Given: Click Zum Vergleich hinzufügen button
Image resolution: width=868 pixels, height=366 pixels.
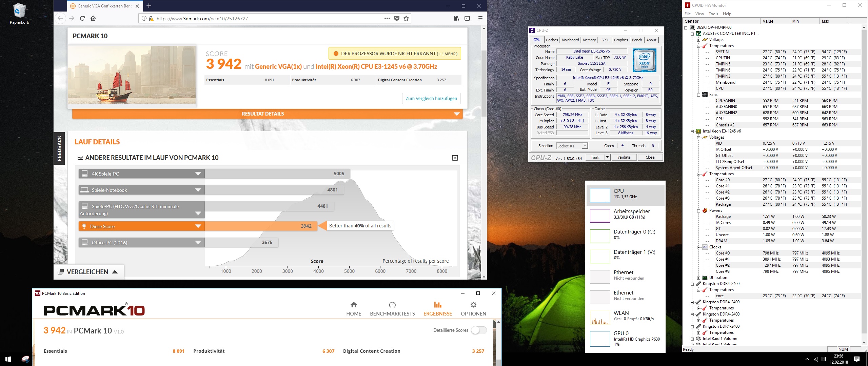Looking at the screenshot, I should tap(431, 98).
